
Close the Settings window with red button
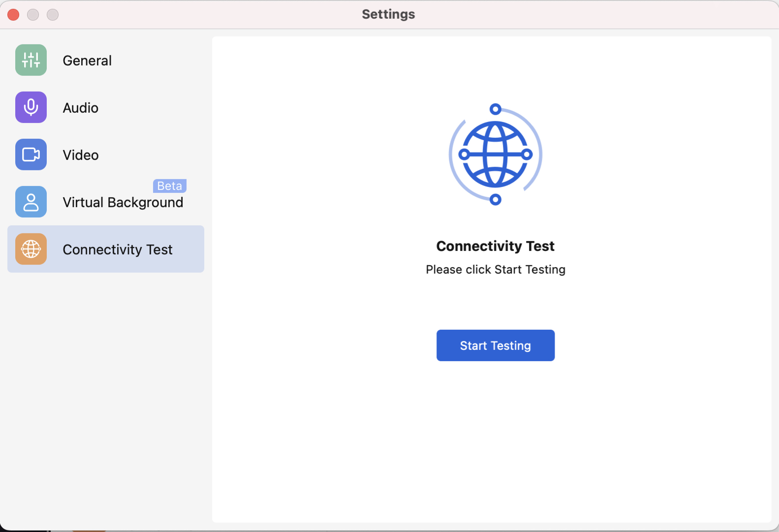14,15
